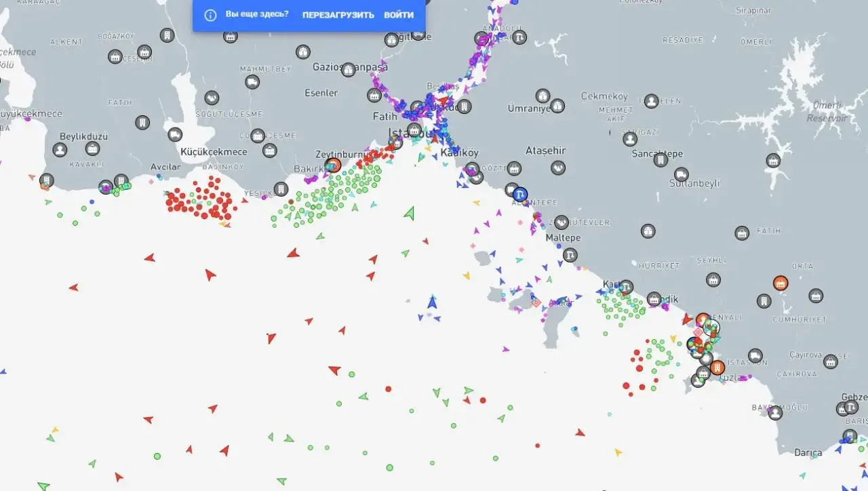Open the building marker above Cumhuriyet
This screenshot has height=491, width=868.
(764, 300)
